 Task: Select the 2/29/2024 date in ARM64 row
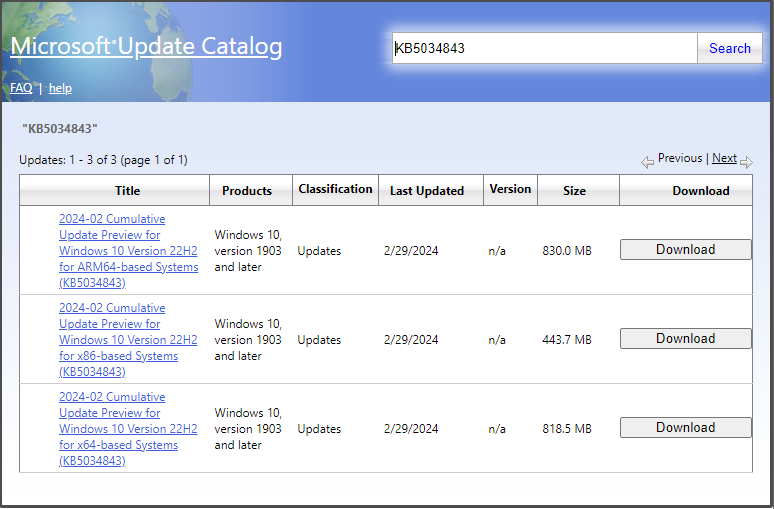(x=411, y=251)
